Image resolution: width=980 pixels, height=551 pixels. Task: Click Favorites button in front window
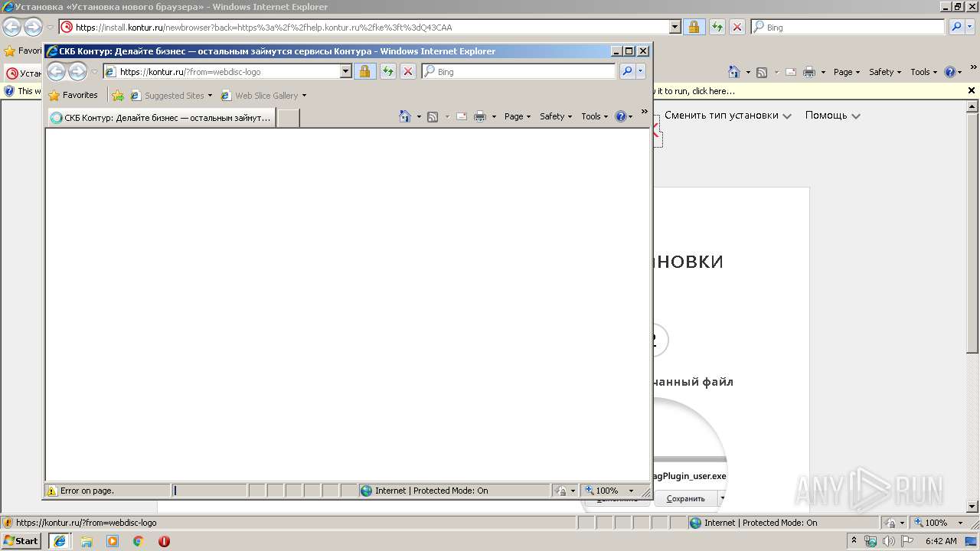[x=73, y=96]
